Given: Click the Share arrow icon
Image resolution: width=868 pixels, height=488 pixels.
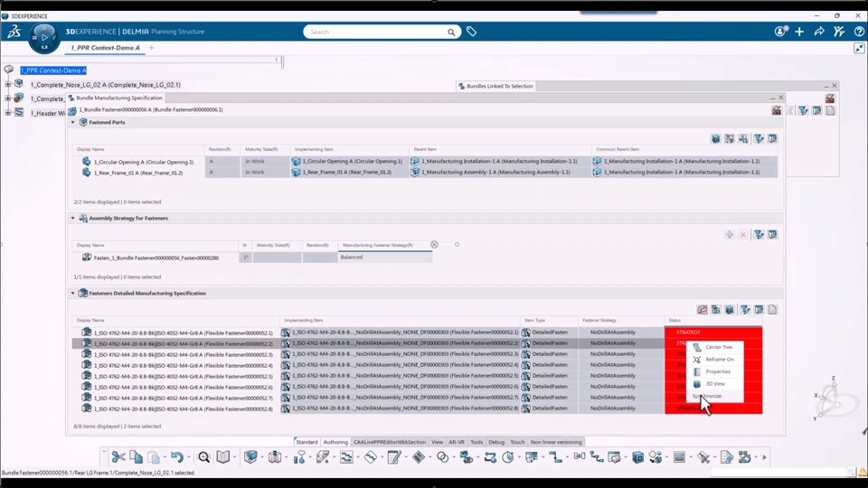Looking at the screenshot, I should pyautogui.click(x=819, y=32).
